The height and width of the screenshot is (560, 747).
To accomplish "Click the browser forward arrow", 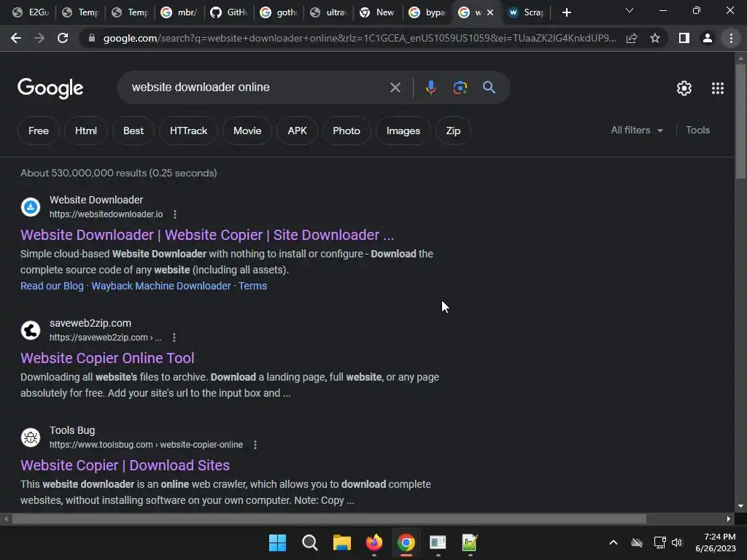I will tap(39, 38).
